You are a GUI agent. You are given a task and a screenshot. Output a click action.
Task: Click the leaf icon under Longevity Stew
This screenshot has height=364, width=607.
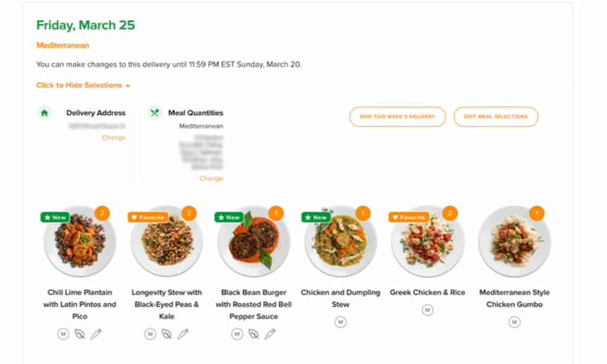coord(167,333)
